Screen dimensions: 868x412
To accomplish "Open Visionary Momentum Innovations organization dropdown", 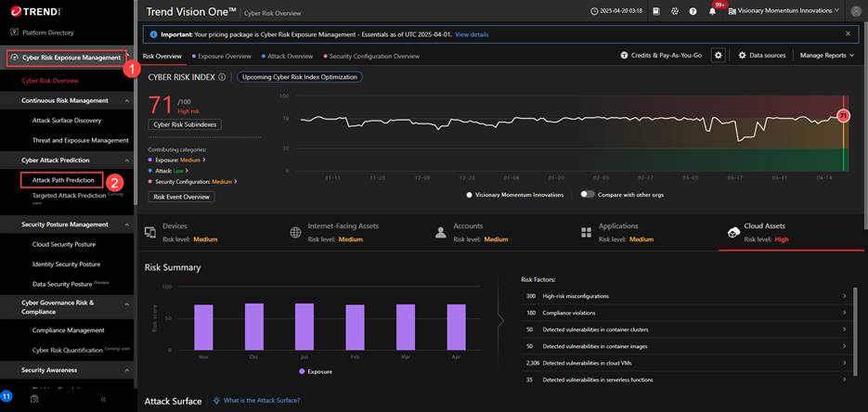I will click(x=784, y=10).
